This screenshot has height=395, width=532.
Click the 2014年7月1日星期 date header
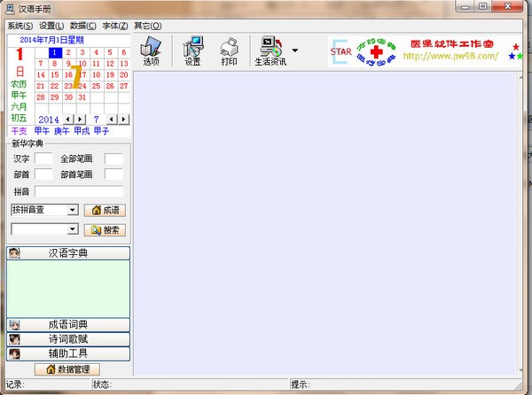(51, 40)
